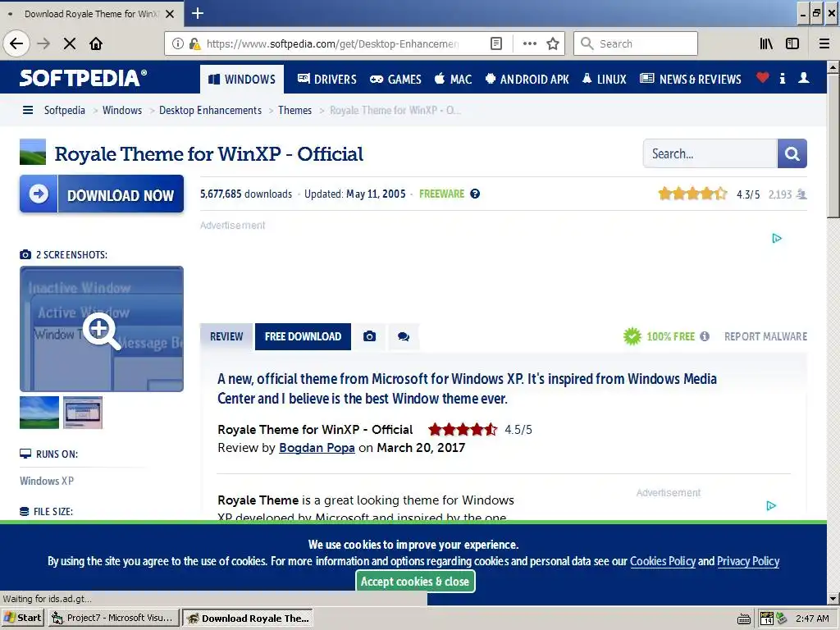
Task: Switch to the FREE DOWNLOAD tab
Action: pos(303,336)
